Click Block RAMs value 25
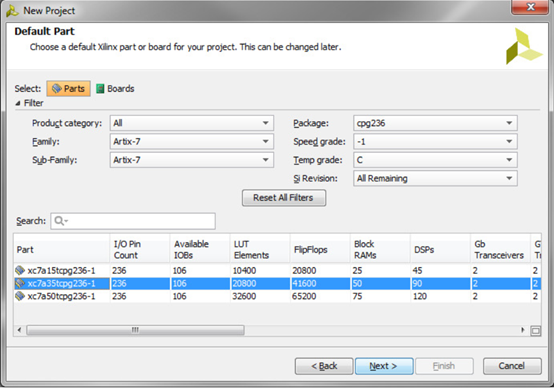The image size is (554, 388). click(357, 271)
